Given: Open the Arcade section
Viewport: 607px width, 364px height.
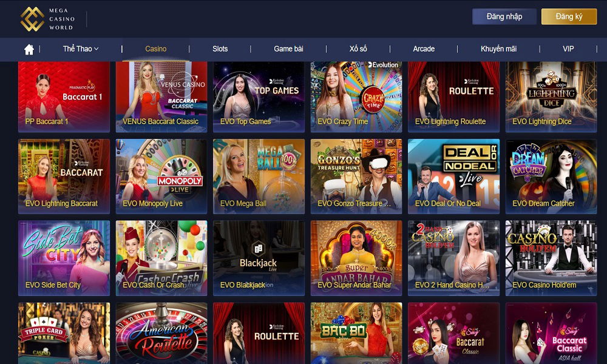Looking at the screenshot, I should (x=424, y=49).
